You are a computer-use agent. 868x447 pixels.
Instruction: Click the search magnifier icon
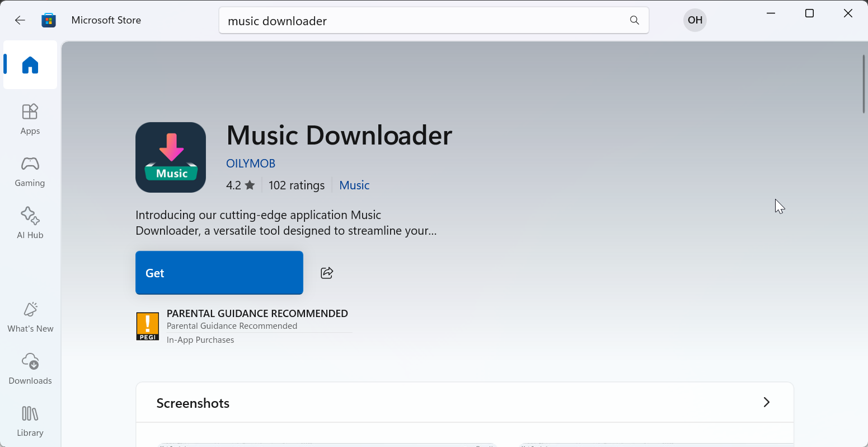(634, 20)
